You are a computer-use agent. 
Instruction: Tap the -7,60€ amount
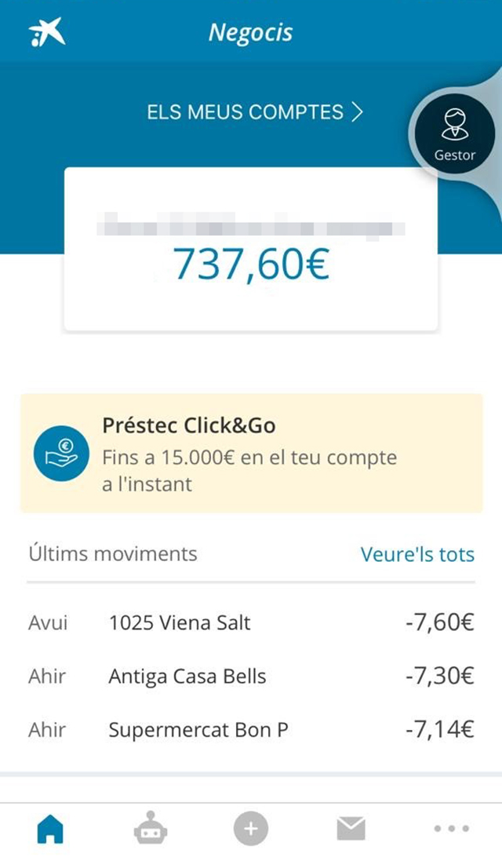[x=439, y=623]
